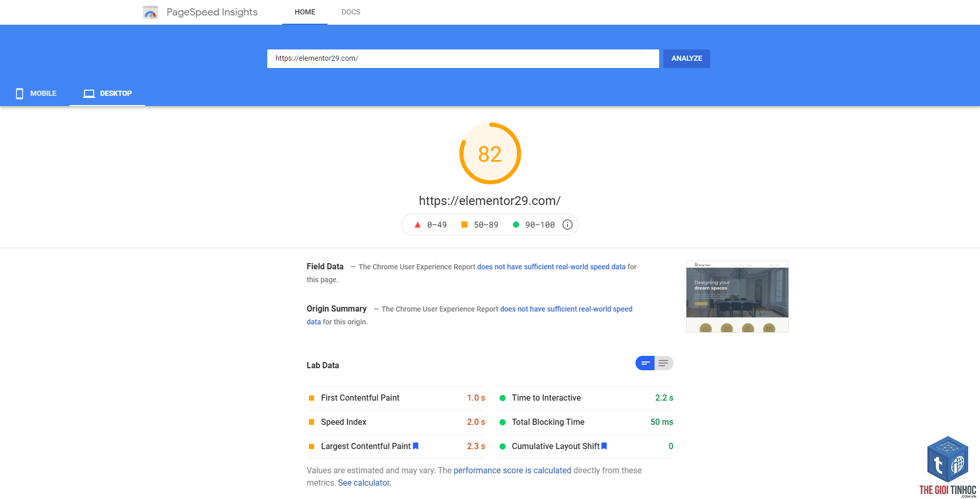Click Largest Contentful Paint bookmark icon
Image resolution: width=980 pixels, height=499 pixels.
pos(416,446)
